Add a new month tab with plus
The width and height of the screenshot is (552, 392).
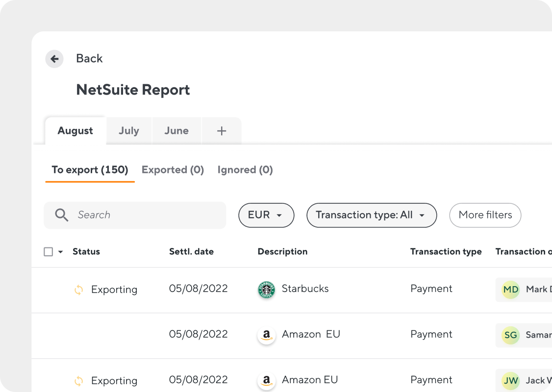[x=222, y=131]
